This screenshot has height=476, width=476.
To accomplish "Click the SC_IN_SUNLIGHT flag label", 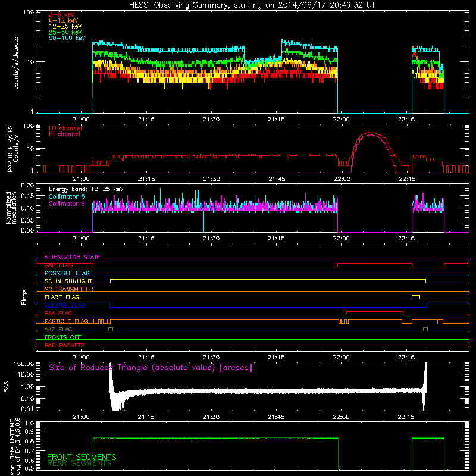I will tap(68, 281).
